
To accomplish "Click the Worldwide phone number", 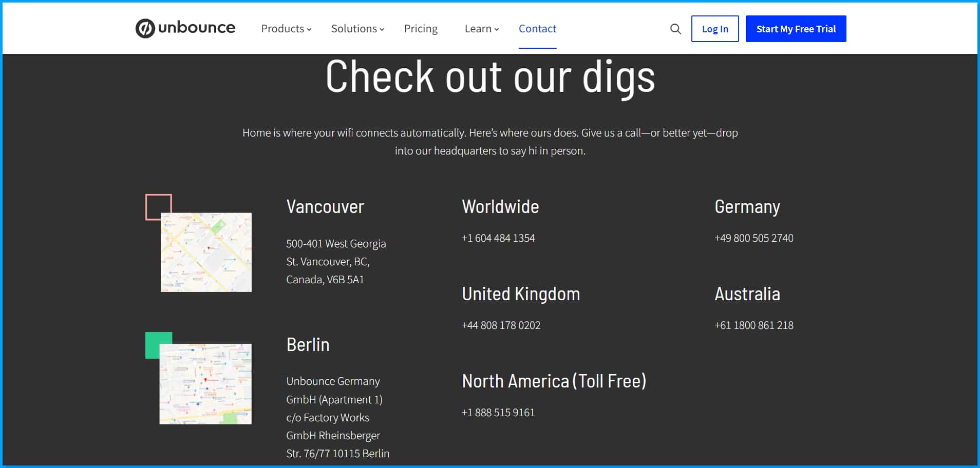I will coord(498,238).
